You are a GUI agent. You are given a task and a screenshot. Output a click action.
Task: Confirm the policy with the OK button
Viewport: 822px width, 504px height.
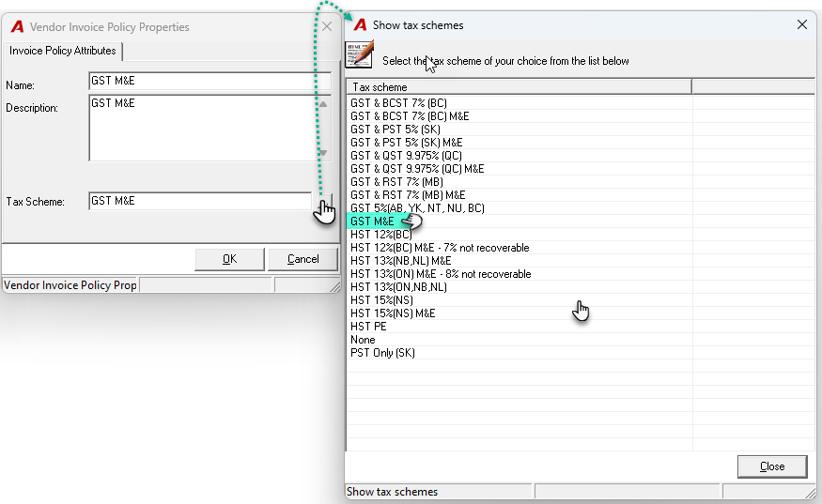pyautogui.click(x=229, y=259)
